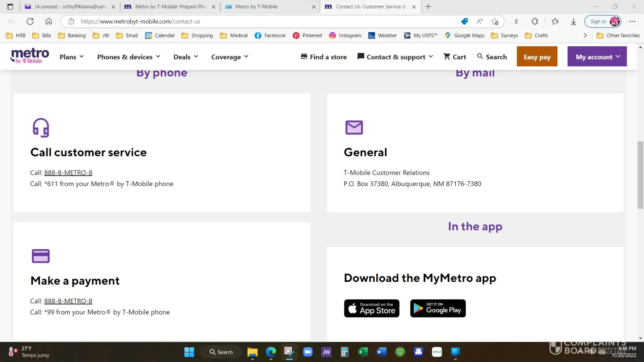
Task: Click the address bar URL field
Action: pyautogui.click(x=254, y=21)
